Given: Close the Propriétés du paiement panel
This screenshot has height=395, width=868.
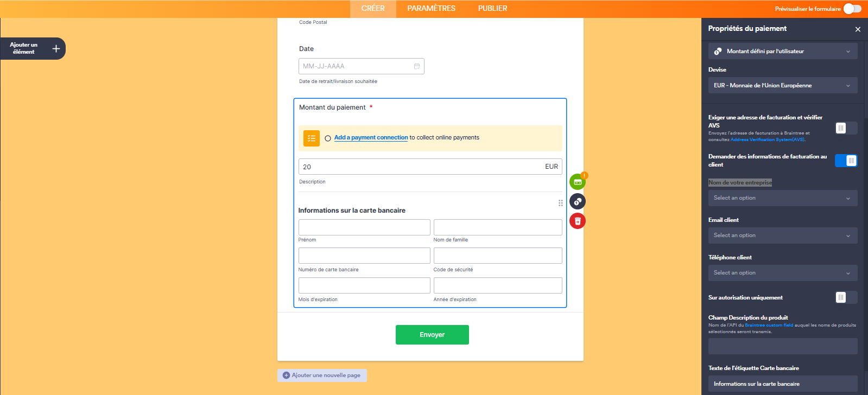Looking at the screenshot, I should tap(858, 29).
